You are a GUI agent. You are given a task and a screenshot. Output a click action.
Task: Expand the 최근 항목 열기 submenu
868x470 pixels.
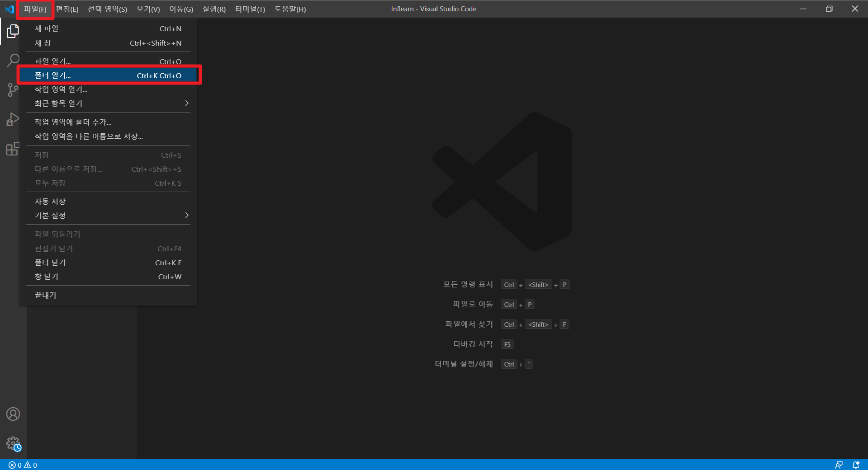(108, 103)
